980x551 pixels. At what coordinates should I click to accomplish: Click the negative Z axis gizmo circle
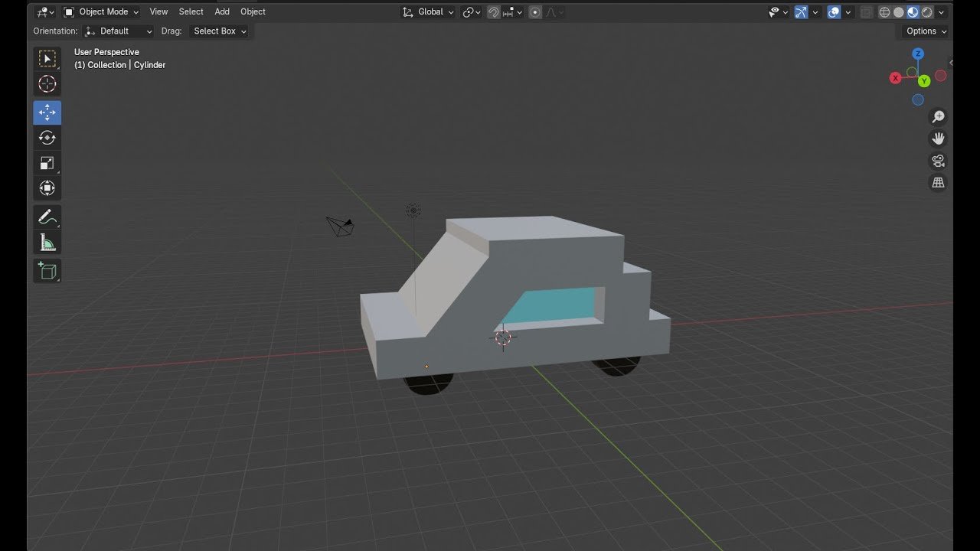[x=918, y=100]
